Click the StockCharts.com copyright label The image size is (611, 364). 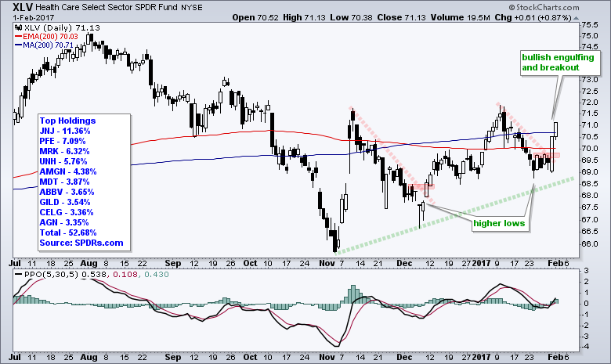click(x=544, y=7)
